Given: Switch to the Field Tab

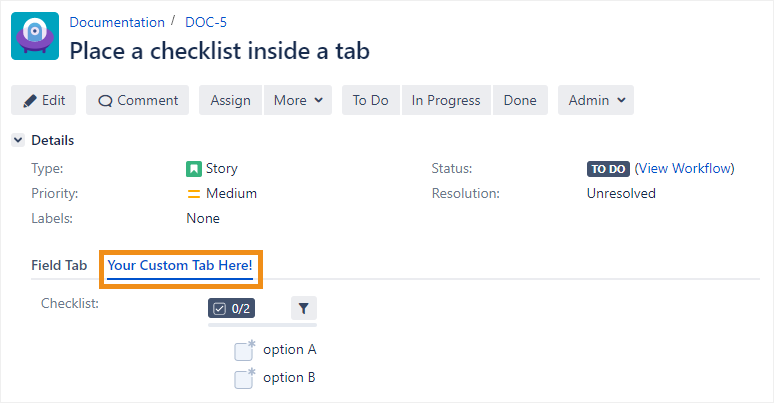Looking at the screenshot, I should click(59, 266).
